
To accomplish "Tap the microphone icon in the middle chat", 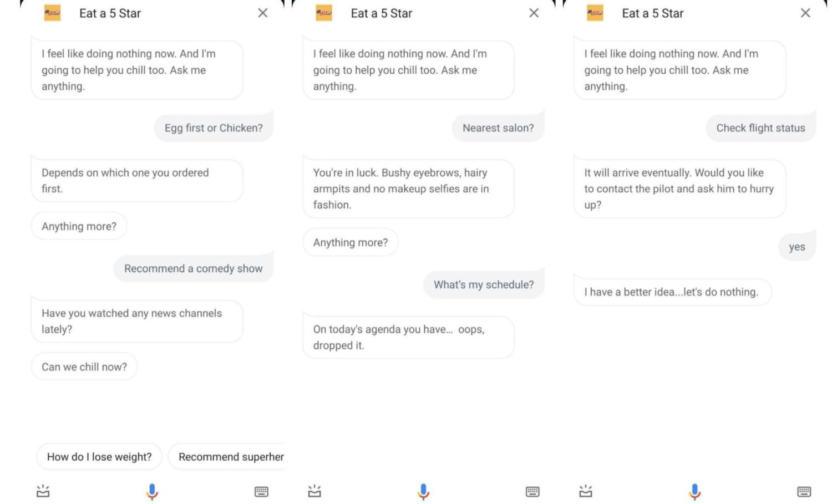I will (423, 492).
